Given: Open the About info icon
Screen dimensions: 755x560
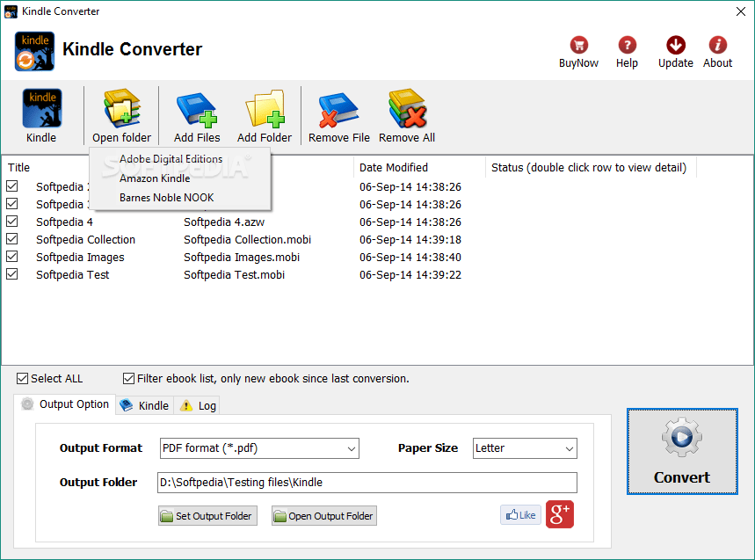Looking at the screenshot, I should click(717, 44).
